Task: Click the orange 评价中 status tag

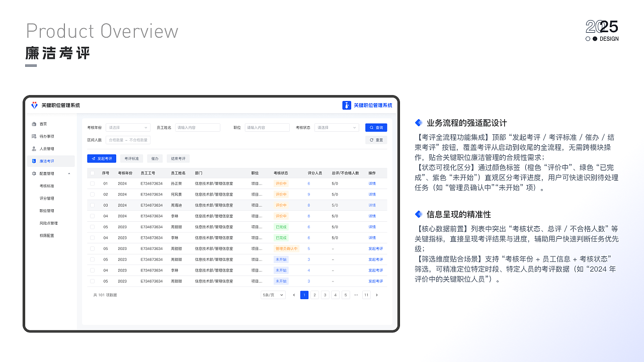Action: tap(281, 184)
